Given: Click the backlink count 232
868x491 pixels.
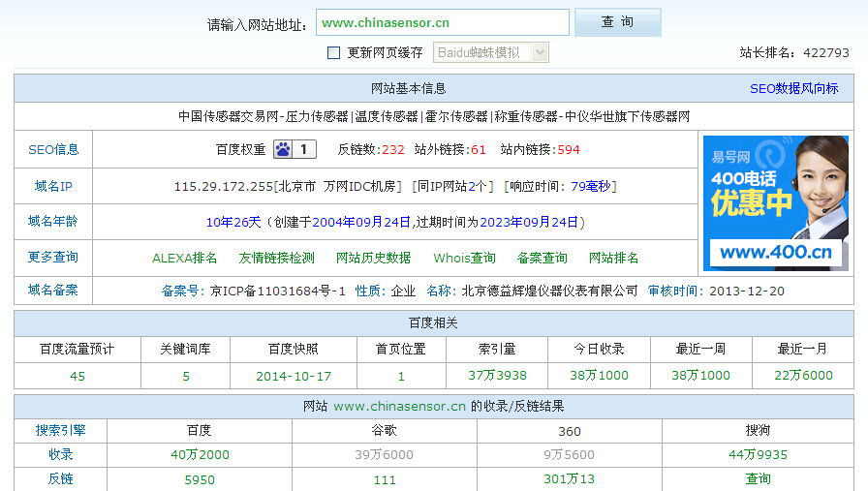Looking at the screenshot, I should tap(393, 150).
